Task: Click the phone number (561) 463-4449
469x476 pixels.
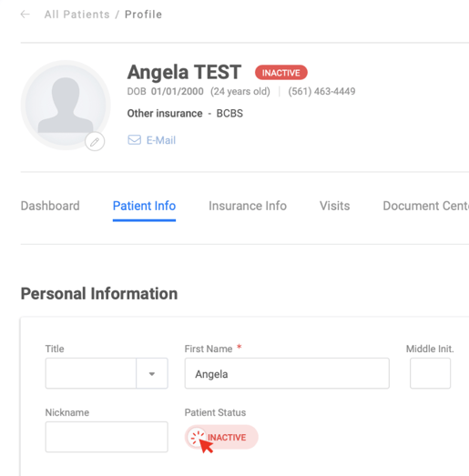Action: tap(321, 91)
